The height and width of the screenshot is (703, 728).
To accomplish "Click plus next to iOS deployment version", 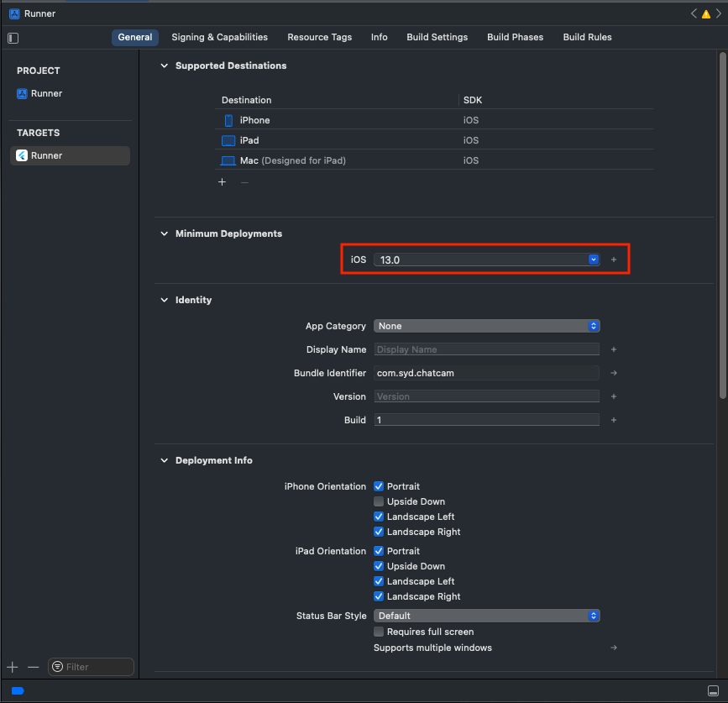I will click(613, 260).
